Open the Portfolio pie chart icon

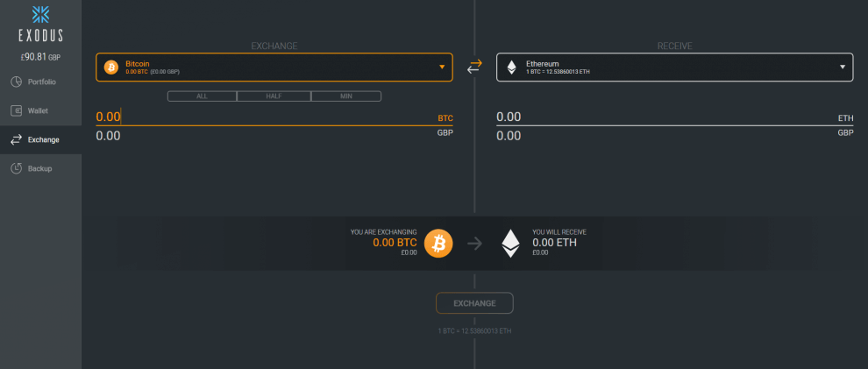tap(16, 82)
